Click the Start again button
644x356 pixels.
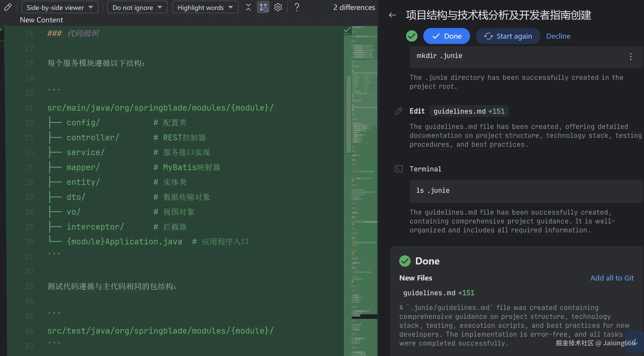508,36
